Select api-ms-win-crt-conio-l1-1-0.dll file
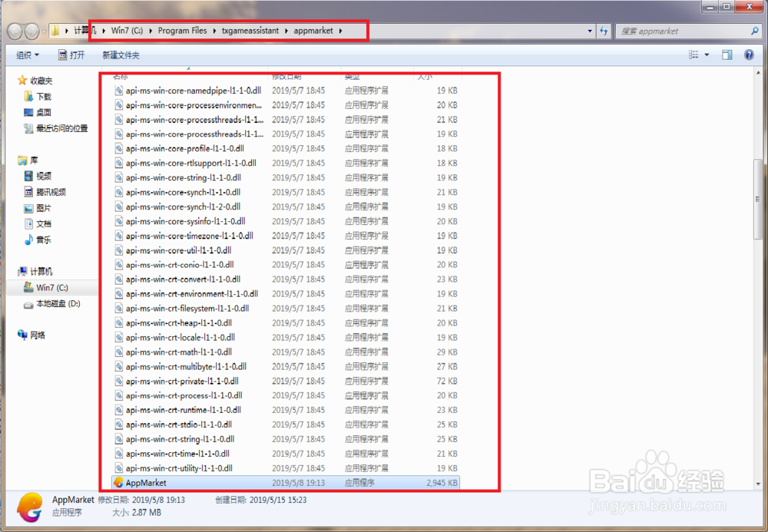 (286, 265)
